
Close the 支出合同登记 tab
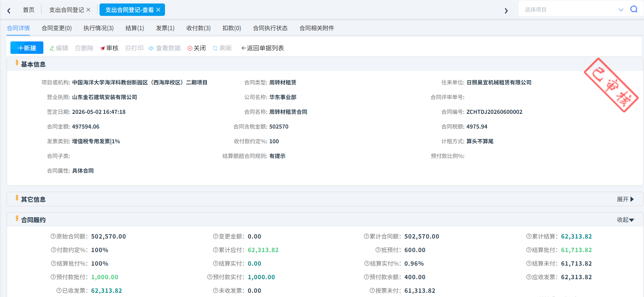[88, 10]
